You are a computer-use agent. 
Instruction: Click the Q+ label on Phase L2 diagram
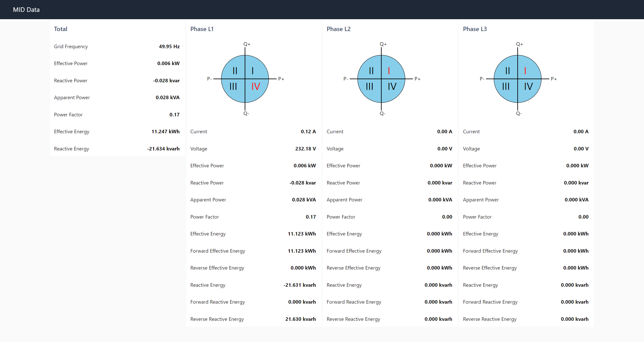coord(383,44)
